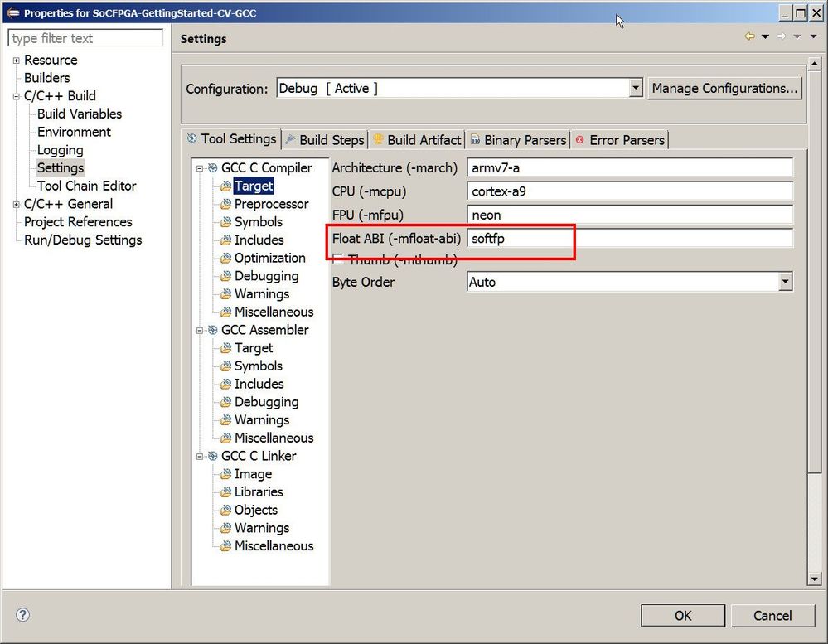Click the Error Parsers tab icon

click(x=580, y=140)
